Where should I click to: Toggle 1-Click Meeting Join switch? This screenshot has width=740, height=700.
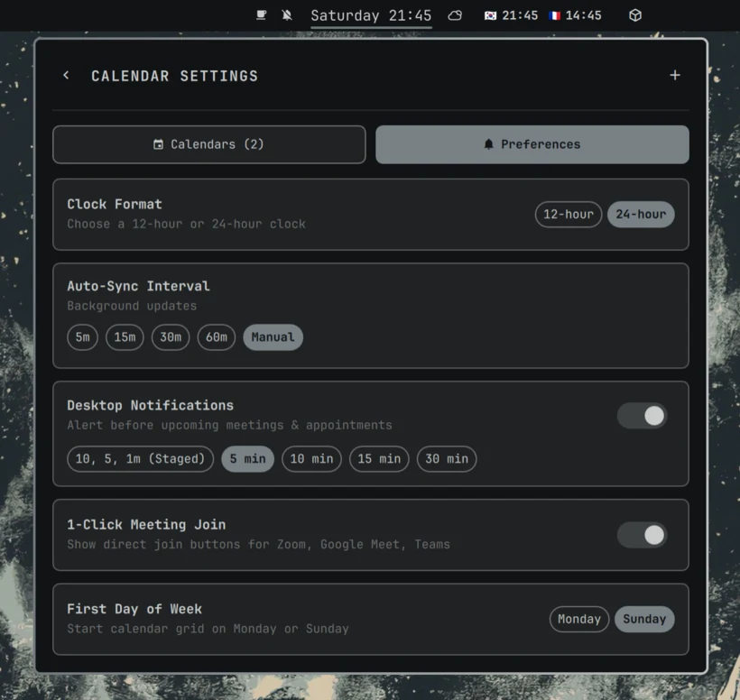642,535
